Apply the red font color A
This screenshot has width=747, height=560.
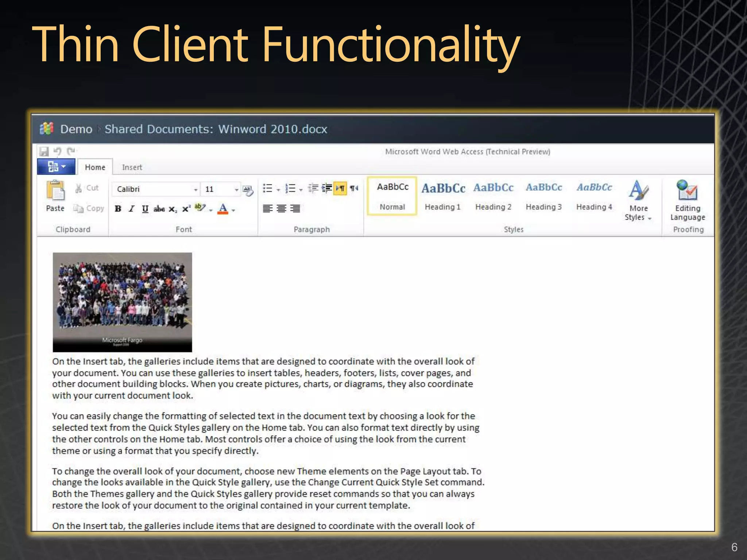(223, 209)
